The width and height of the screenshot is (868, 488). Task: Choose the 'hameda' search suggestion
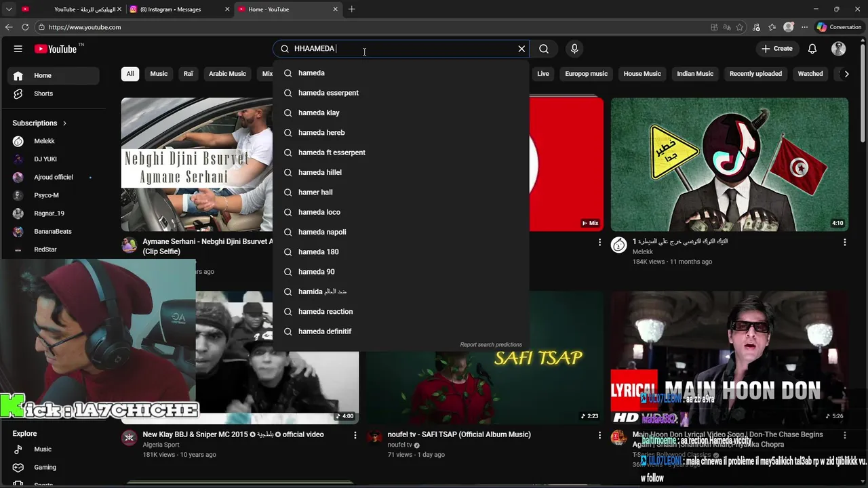coord(401,73)
